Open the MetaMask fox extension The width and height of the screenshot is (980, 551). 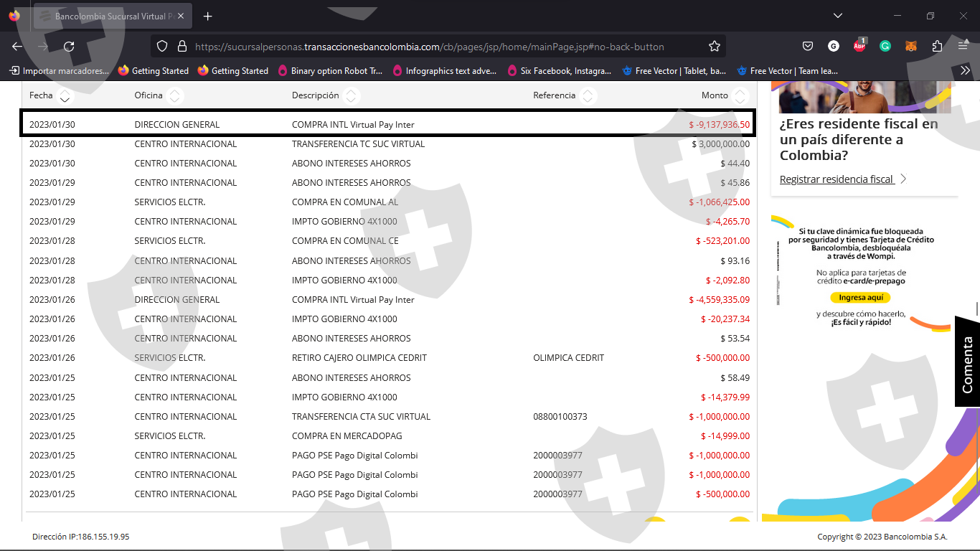910,47
